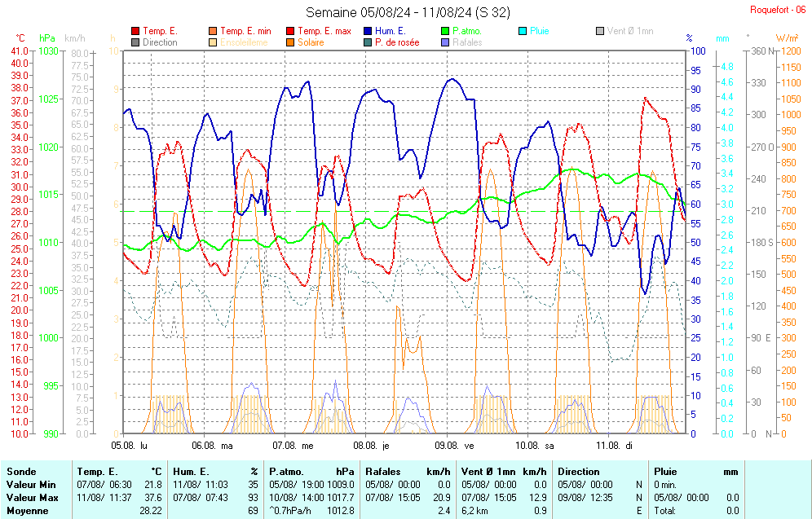Click the '06.08. ma' date label

[x=212, y=446]
